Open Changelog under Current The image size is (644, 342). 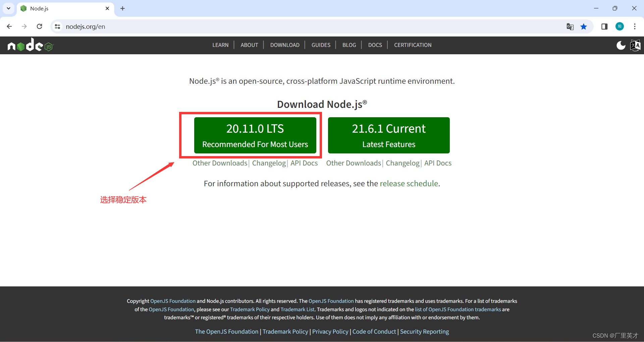click(403, 163)
